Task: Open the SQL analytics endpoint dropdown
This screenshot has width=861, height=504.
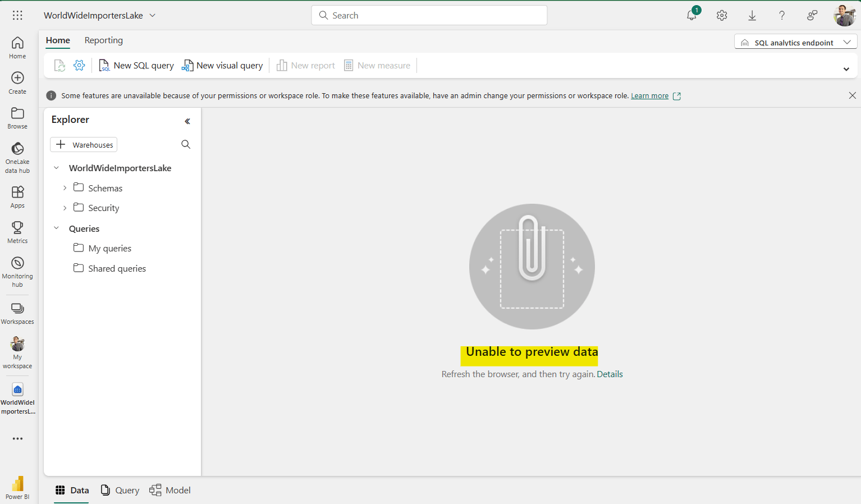Action: click(795, 42)
